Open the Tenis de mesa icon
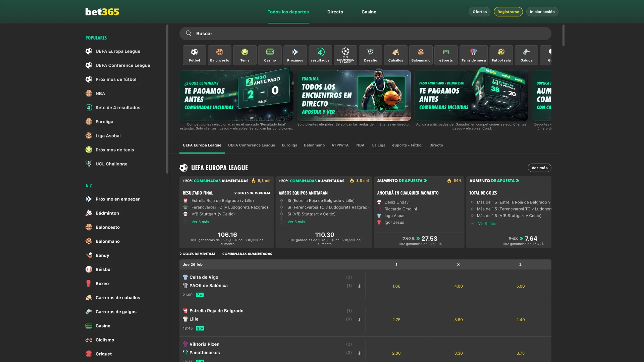The image size is (644, 362). point(474,55)
